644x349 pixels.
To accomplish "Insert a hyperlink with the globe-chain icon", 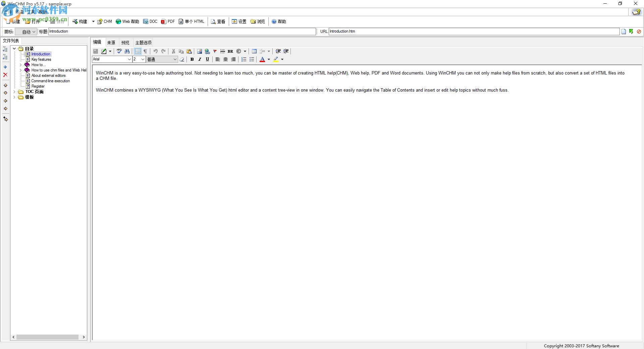I will [207, 51].
